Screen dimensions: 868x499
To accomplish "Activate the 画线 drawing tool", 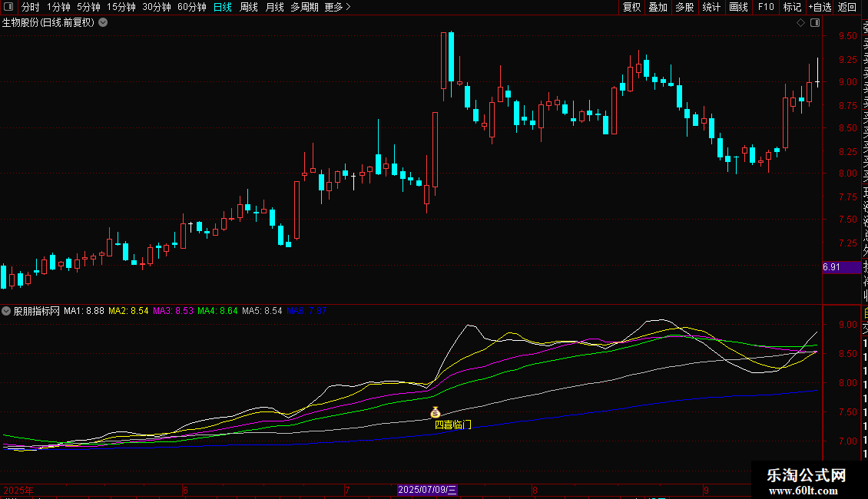I will [738, 7].
